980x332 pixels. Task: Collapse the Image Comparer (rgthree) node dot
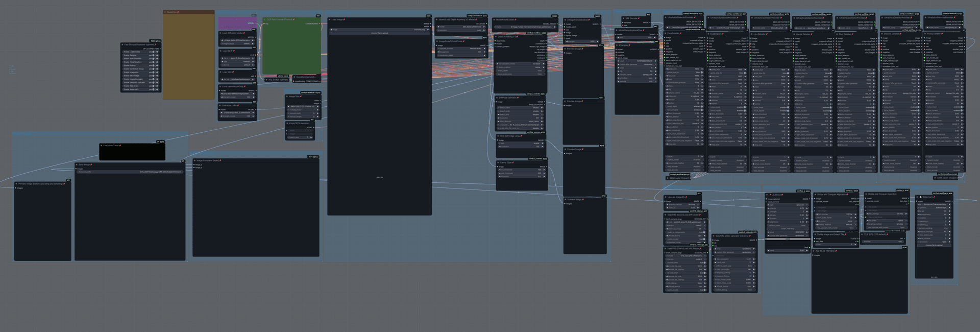(195, 160)
